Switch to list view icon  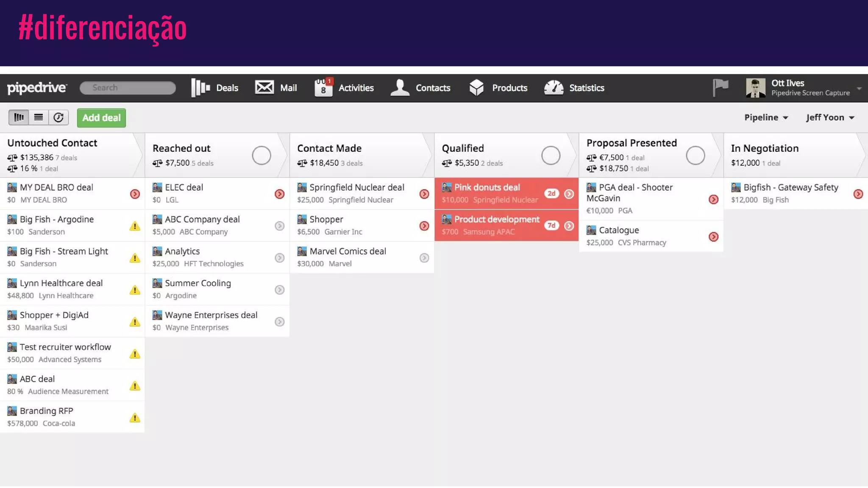click(x=39, y=117)
